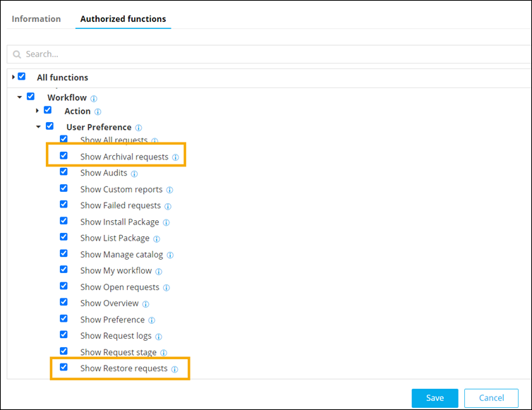Image resolution: width=532 pixels, height=410 pixels.
Task: Uncheck the User Preference checkbox
Action: pyautogui.click(x=49, y=126)
